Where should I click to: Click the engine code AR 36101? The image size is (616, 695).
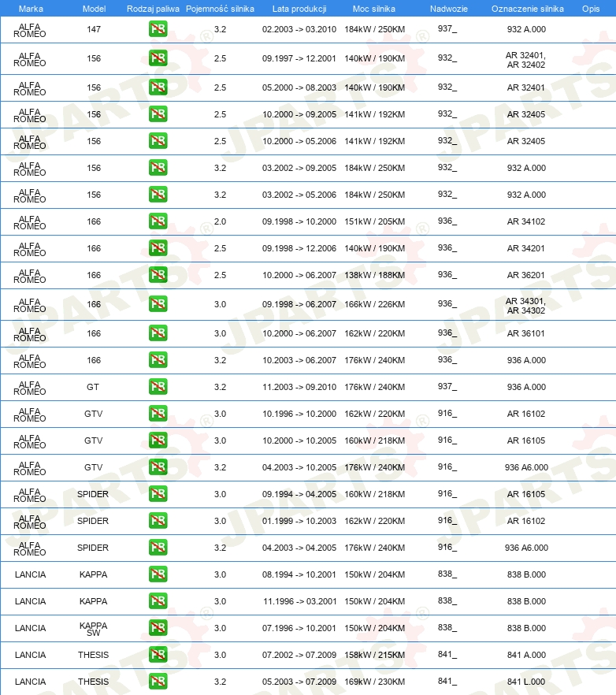click(526, 333)
